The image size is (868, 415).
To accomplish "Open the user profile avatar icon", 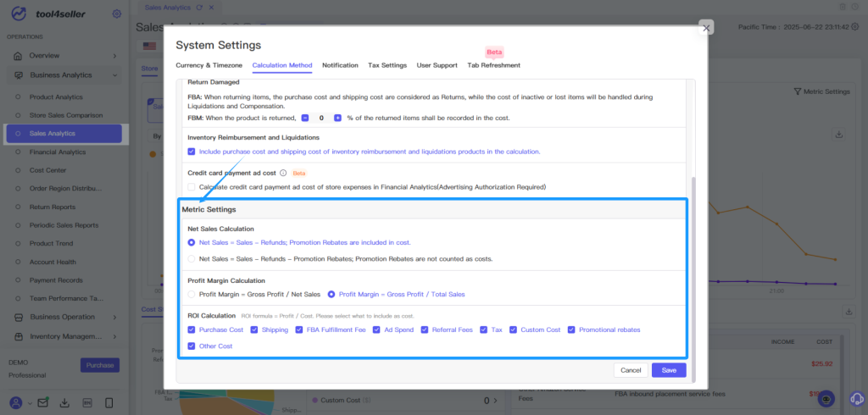I will 17,403.
